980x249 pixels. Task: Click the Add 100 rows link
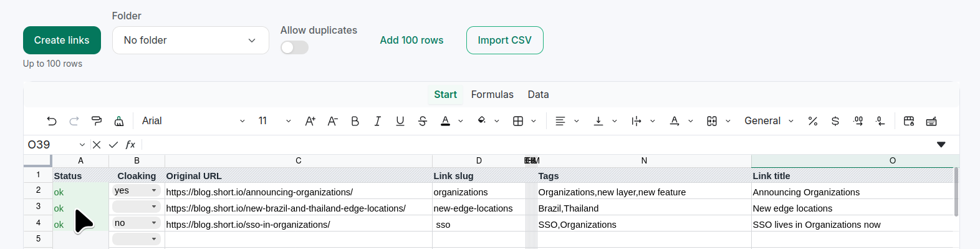[411, 40]
